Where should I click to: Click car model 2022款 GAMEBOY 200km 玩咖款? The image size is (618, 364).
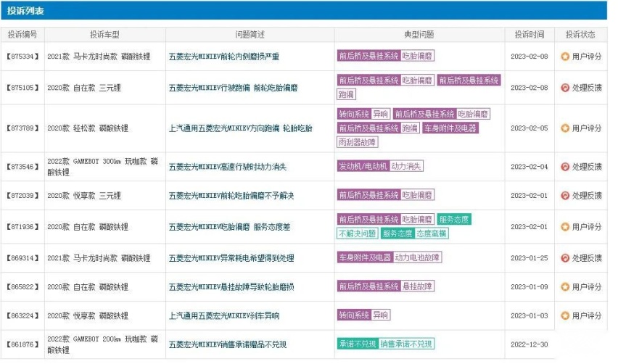coord(102,344)
